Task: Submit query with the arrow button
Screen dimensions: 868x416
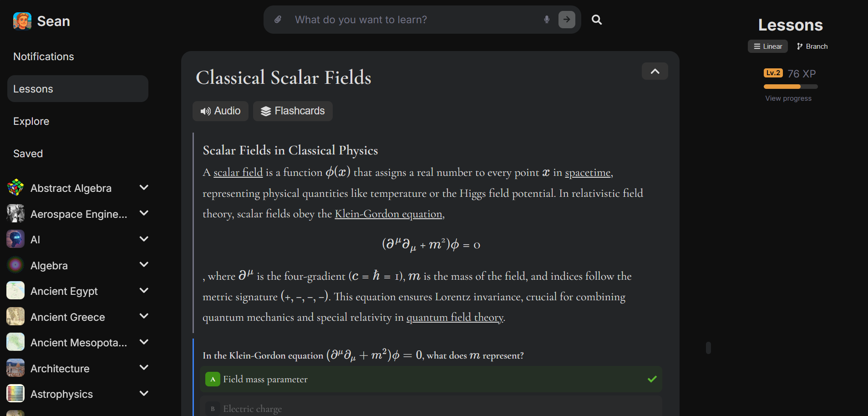Action: tap(567, 20)
